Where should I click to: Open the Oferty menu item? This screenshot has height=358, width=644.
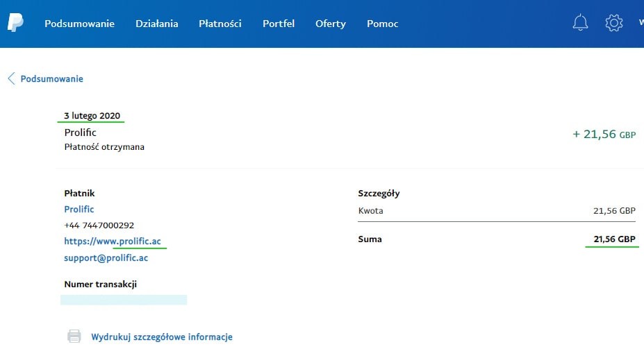(x=331, y=24)
